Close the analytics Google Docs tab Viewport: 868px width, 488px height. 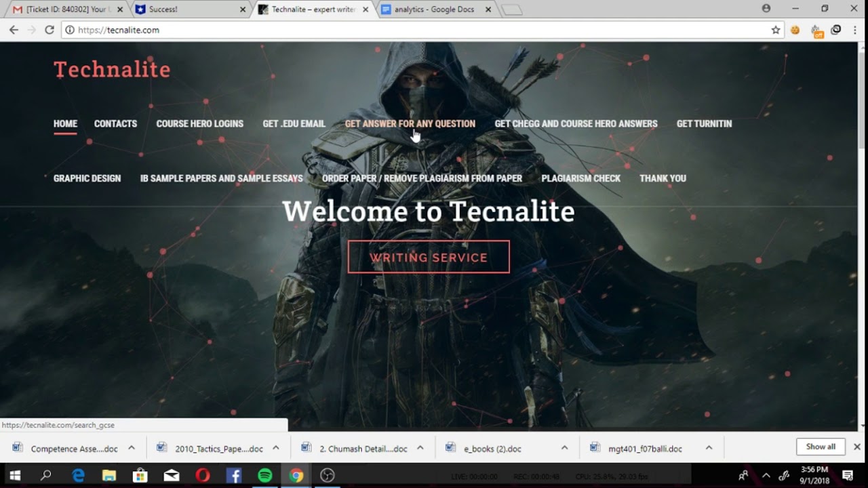488,9
